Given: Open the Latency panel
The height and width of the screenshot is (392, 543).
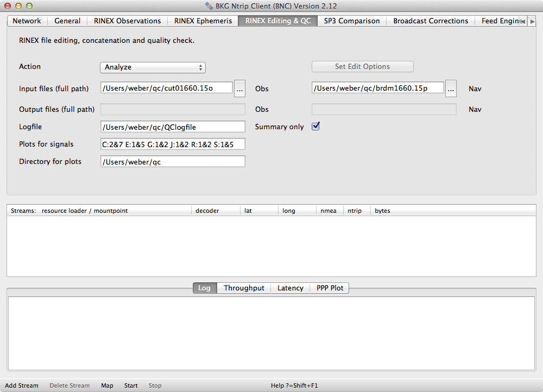Looking at the screenshot, I should click(x=290, y=288).
